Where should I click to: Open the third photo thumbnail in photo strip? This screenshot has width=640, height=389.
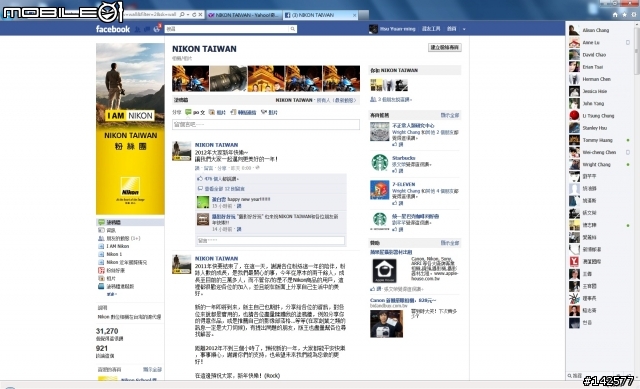point(266,78)
